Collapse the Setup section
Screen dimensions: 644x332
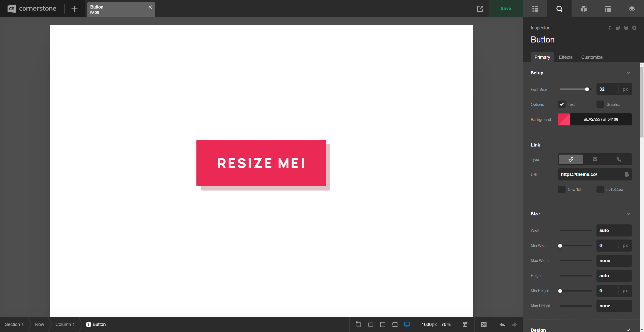pyautogui.click(x=628, y=73)
